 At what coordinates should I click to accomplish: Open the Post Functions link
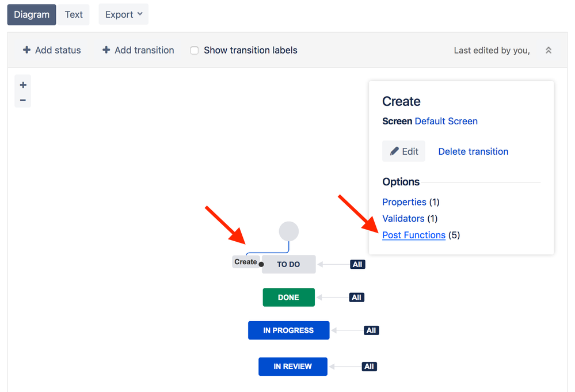click(414, 235)
